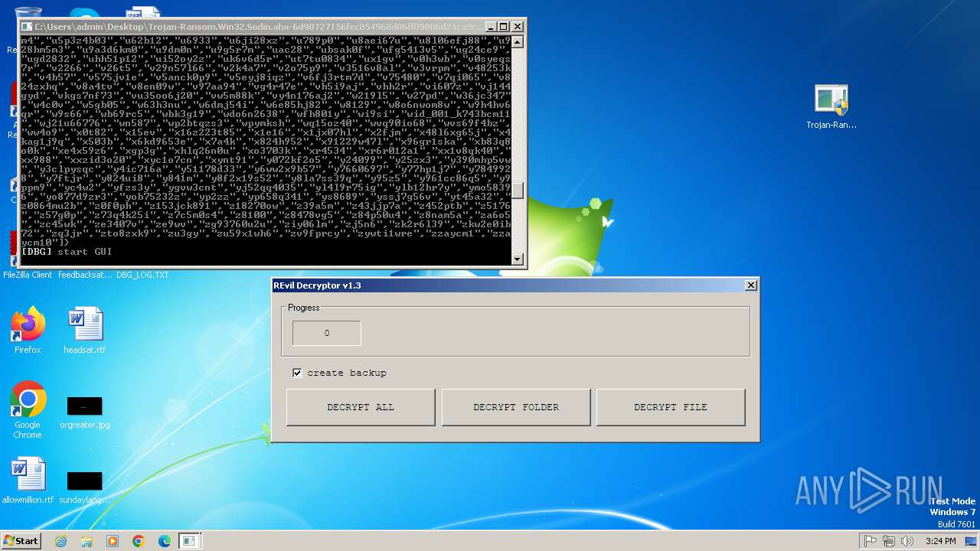Viewport: 980px width, 551px height.
Task: Open the Action Center flag tray icon
Action: tap(871, 541)
